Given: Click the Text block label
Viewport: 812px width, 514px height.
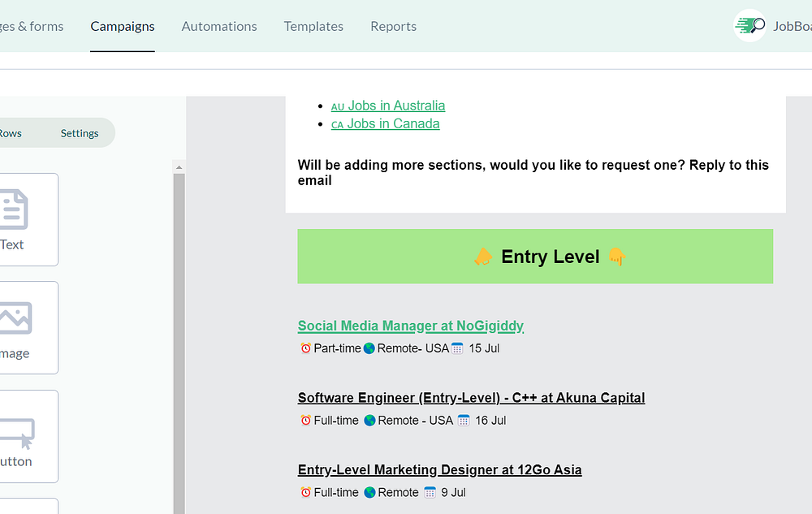Looking at the screenshot, I should coord(12,244).
